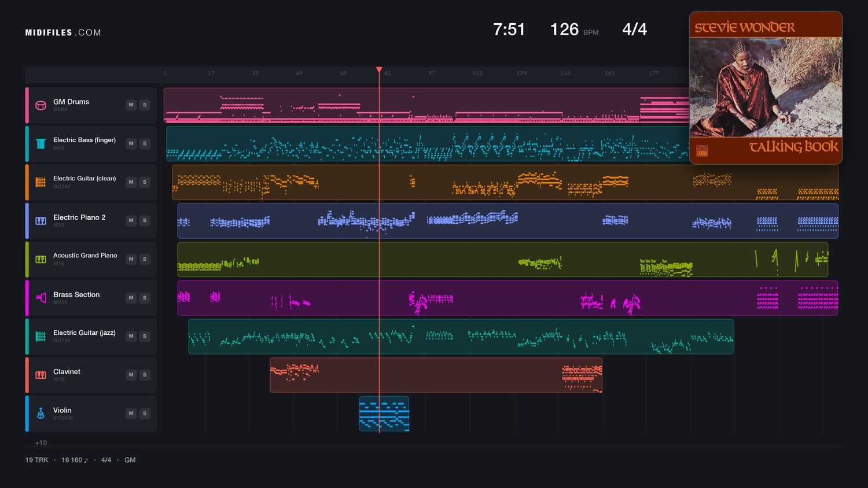Click the GM format status entry
This screenshot has height=488, width=868.
(130, 460)
